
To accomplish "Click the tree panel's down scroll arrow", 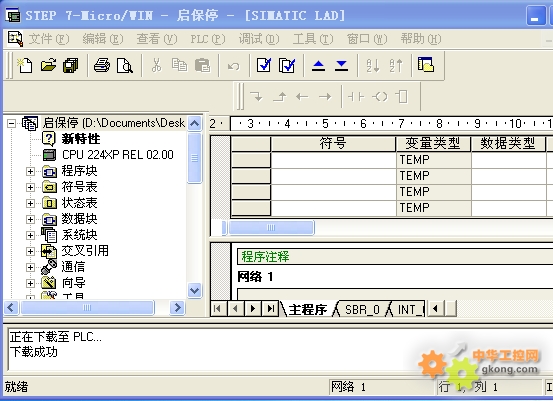I will [x=194, y=291].
